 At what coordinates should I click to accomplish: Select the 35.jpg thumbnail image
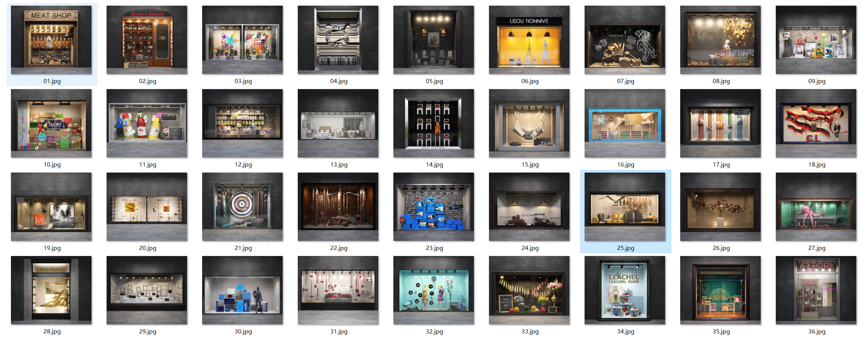(x=721, y=290)
